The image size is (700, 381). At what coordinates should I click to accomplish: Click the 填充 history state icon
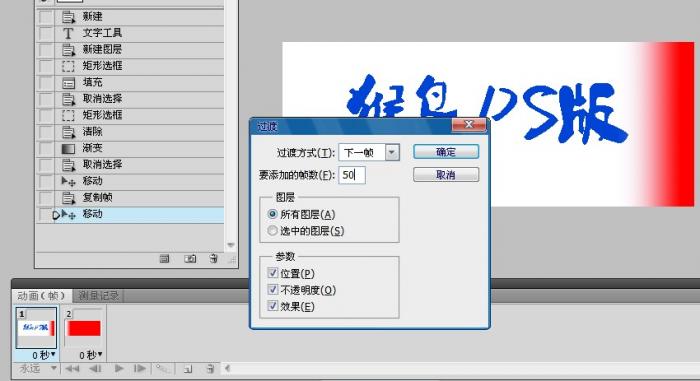[x=68, y=83]
